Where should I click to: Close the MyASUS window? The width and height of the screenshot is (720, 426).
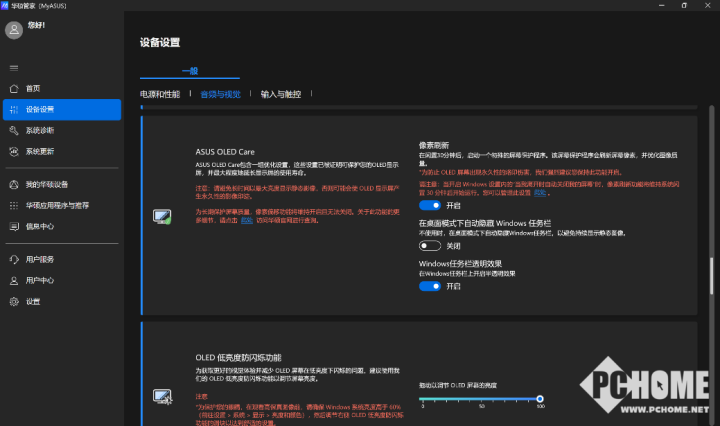[708, 6]
